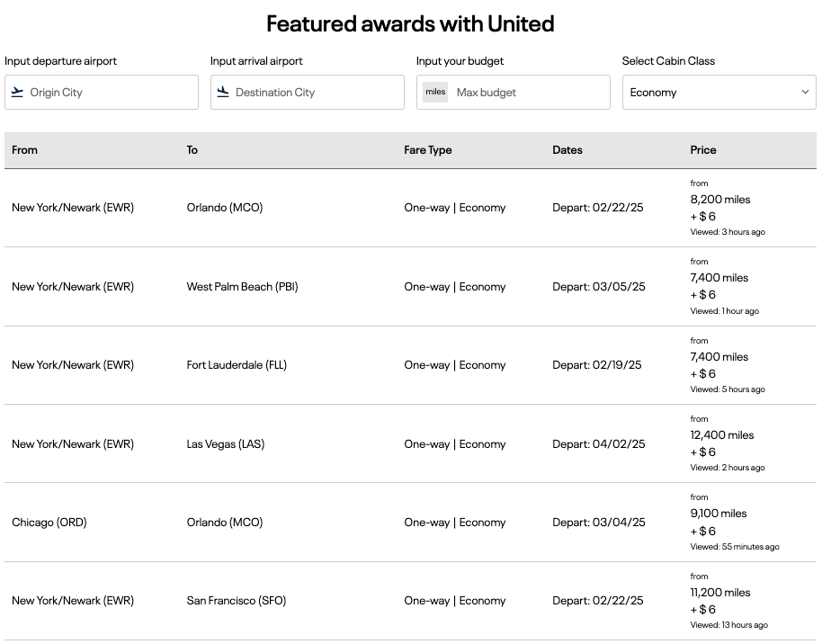Click the 12,400 miles price
The height and width of the screenshot is (644, 822).
pos(722,435)
